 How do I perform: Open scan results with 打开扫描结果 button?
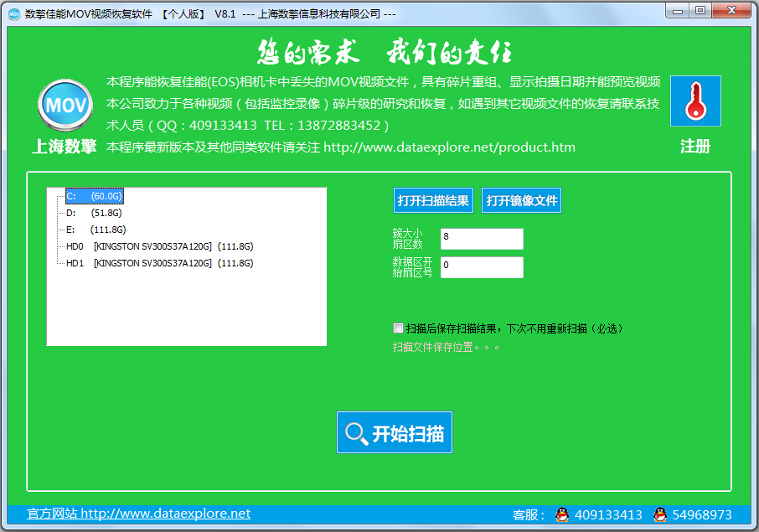[x=433, y=201]
